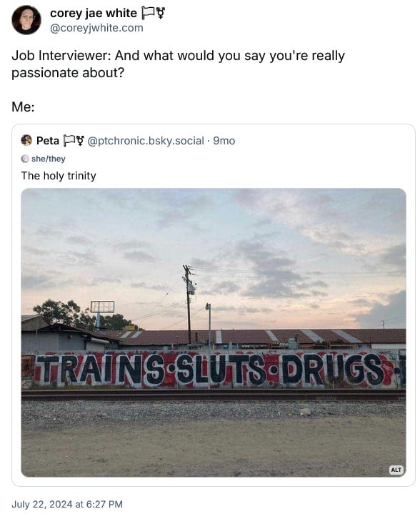Click the Peta display name

[x=48, y=141]
